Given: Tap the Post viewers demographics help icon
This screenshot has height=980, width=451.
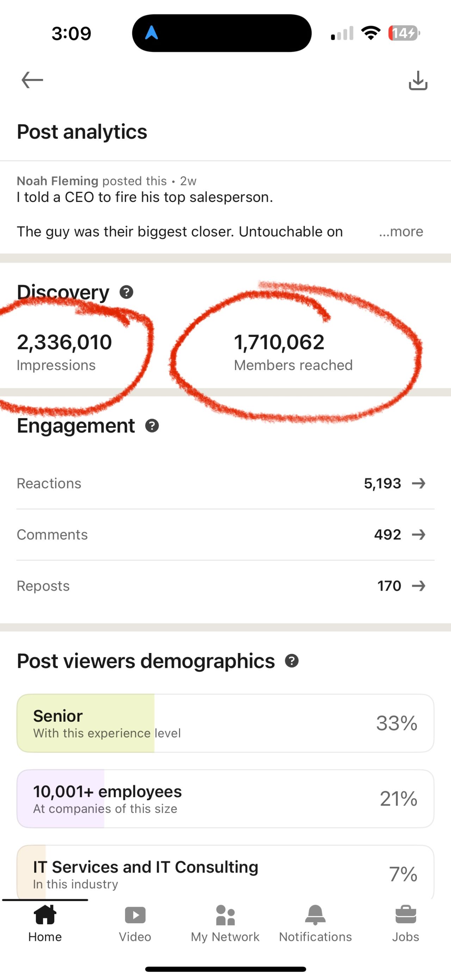Looking at the screenshot, I should [x=292, y=661].
